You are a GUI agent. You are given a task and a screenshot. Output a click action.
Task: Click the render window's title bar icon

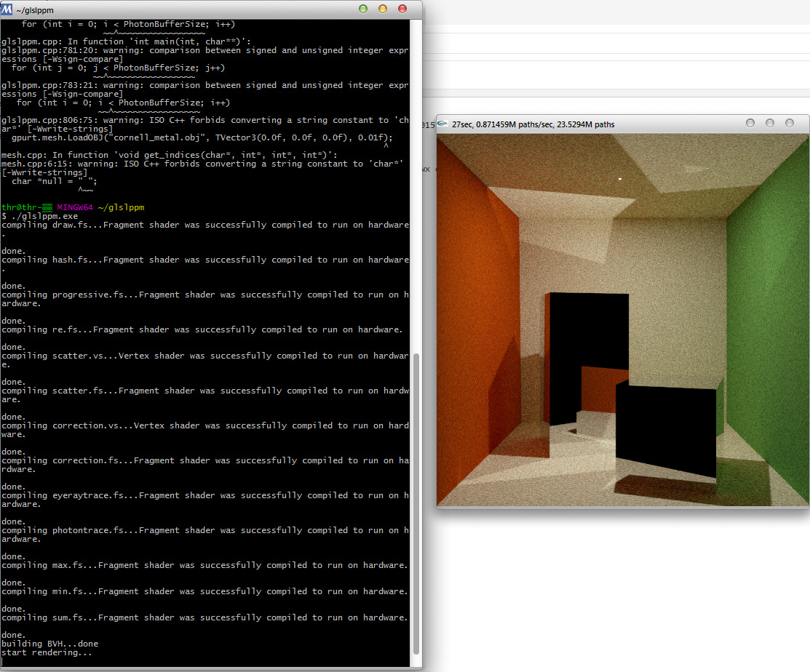(442, 124)
